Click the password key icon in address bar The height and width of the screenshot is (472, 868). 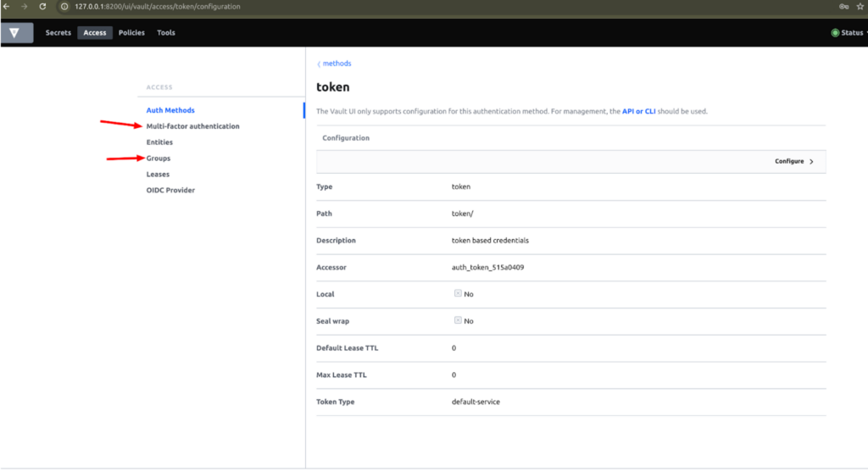tap(843, 7)
